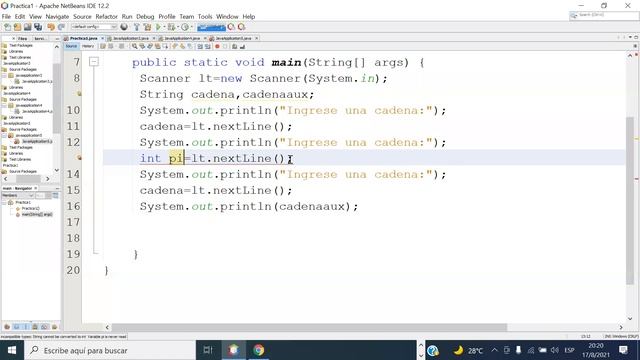Show hidden system tray icons chevron
The width and height of the screenshot is (640, 360).
(494, 350)
